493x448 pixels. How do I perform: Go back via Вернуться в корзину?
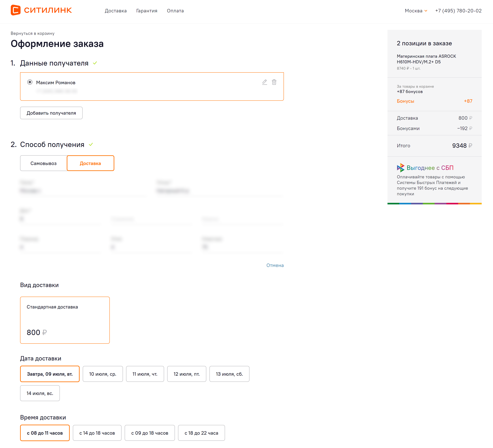click(33, 33)
